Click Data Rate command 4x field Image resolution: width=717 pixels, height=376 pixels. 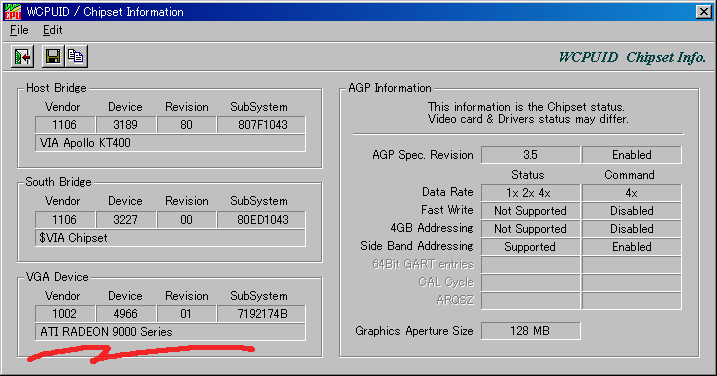(x=631, y=193)
